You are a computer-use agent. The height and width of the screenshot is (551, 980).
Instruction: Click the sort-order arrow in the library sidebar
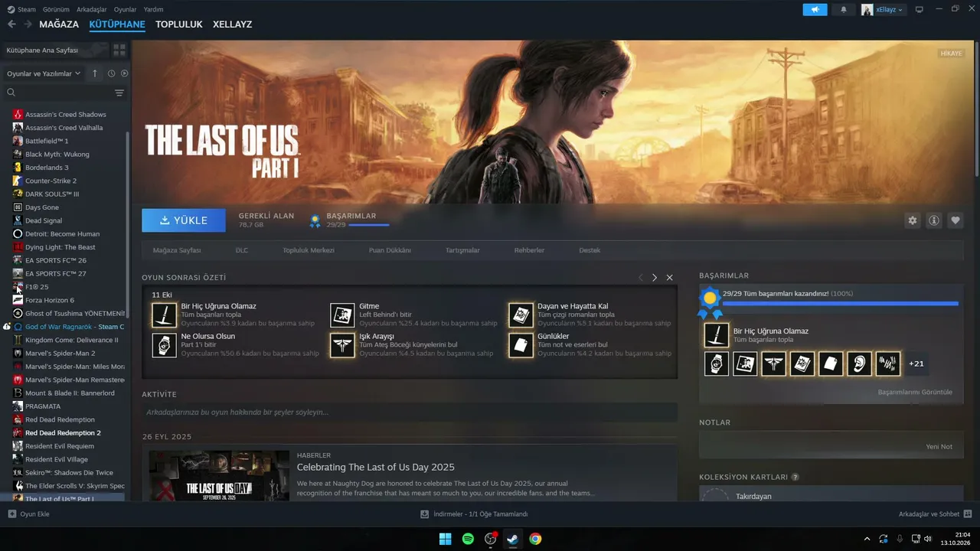click(95, 73)
